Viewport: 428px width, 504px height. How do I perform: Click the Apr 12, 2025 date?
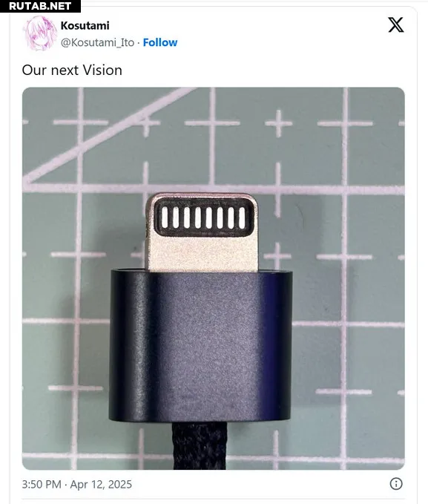pos(101,484)
